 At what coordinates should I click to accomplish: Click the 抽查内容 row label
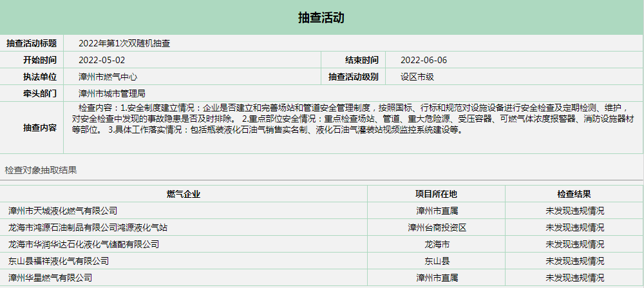tap(32, 128)
